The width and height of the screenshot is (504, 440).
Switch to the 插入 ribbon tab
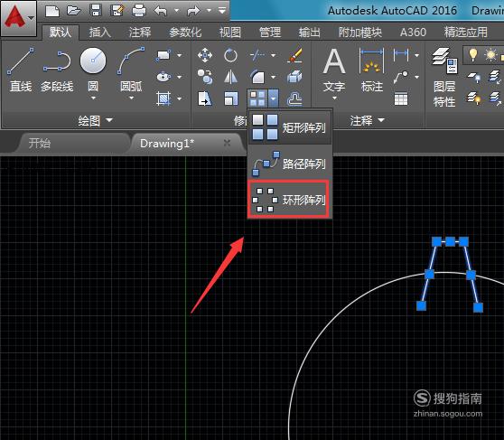100,33
